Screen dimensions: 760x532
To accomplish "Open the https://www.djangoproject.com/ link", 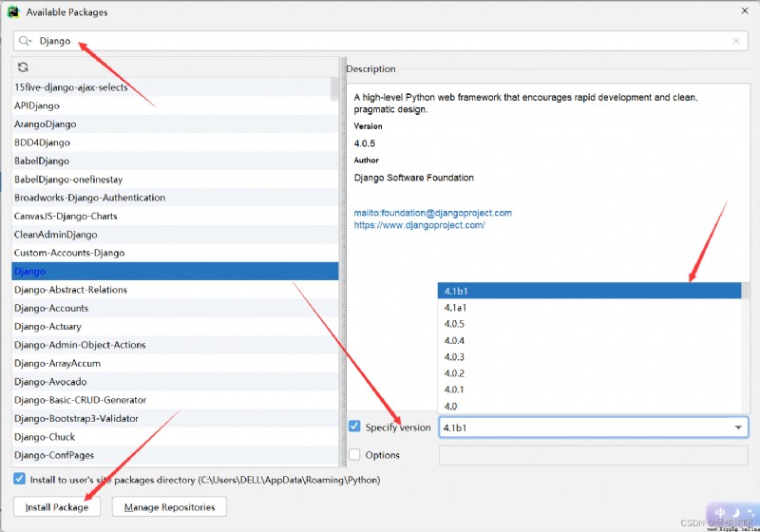I will coord(419,225).
